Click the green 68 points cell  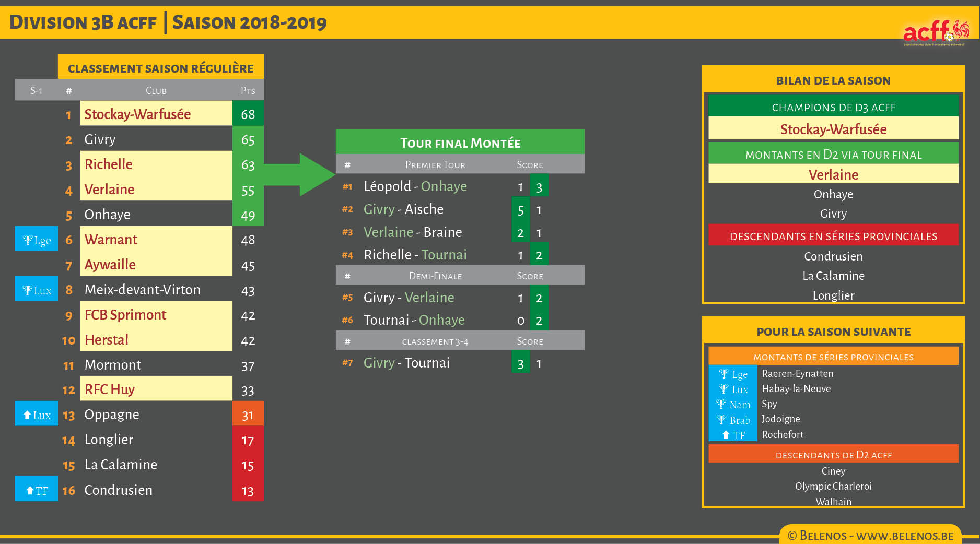(248, 114)
